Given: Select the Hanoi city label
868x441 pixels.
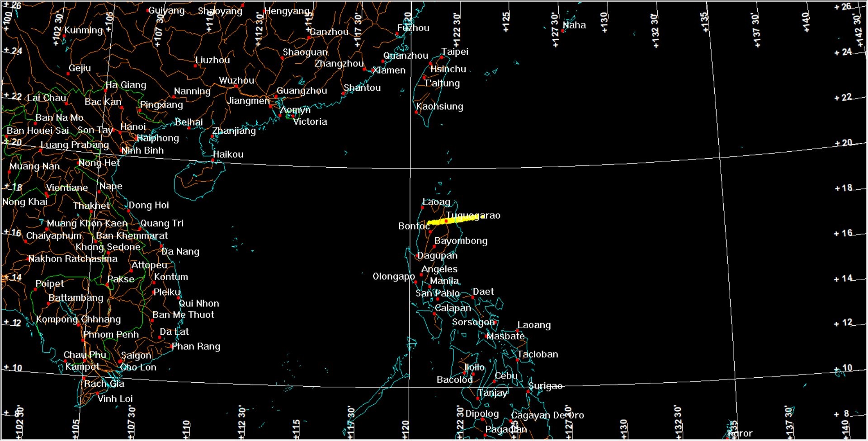Looking at the screenshot, I should (133, 127).
